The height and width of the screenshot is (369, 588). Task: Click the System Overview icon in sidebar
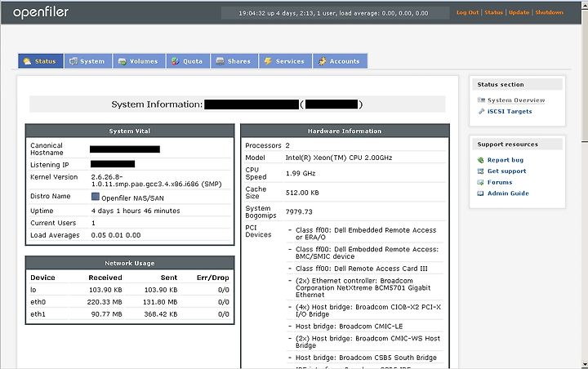481,100
